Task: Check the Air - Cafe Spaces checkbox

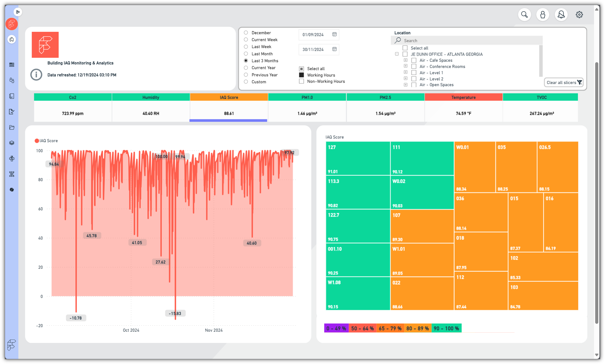Action: pos(414,60)
